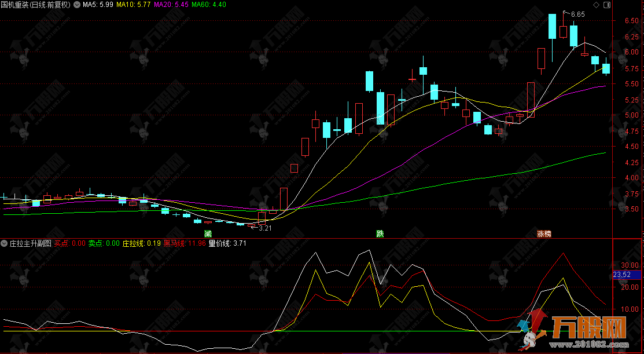Image resolution: width=644 pixels, height=354 pixels.
Task: Click the 涨榜 event marker icon
Action: point(544,233)
